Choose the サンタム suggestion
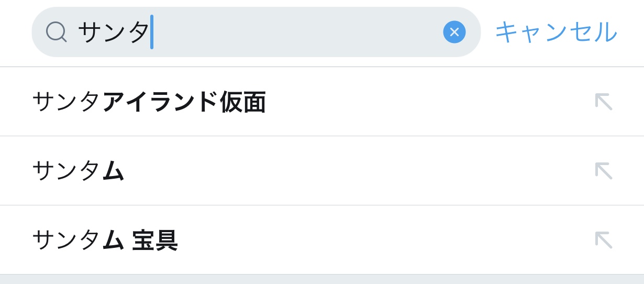644x284 pixels. click(78, 171)
